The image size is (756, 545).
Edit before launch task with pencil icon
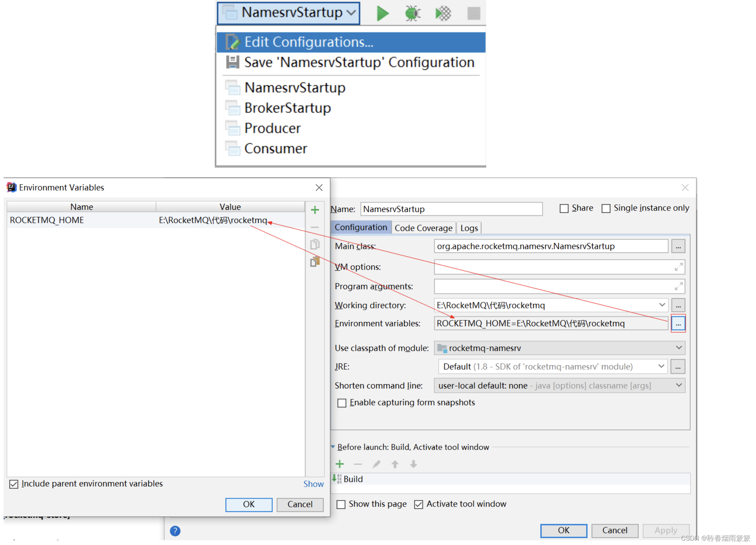click(377, 464)
